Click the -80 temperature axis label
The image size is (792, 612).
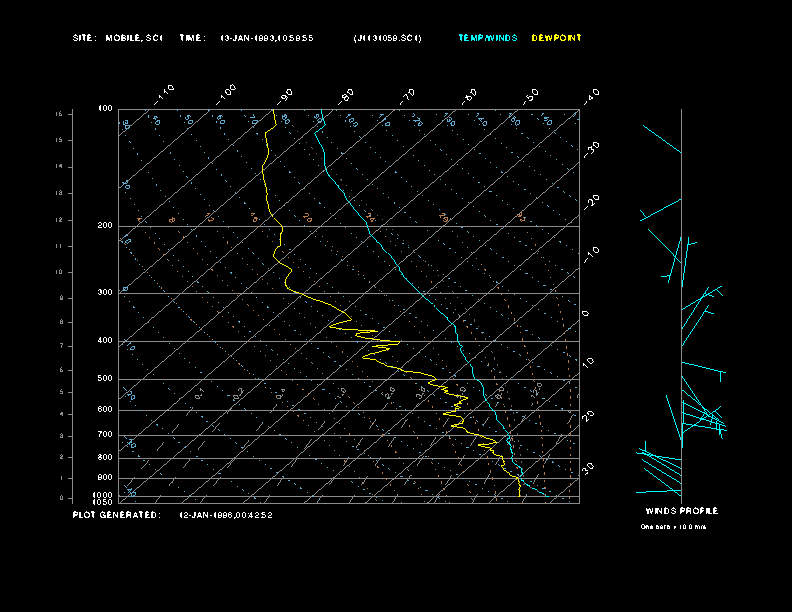[x=346, y=96]
